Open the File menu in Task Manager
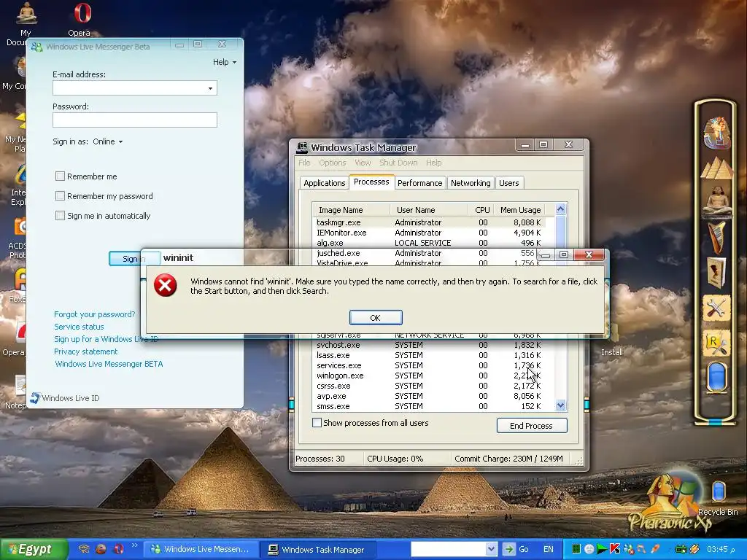Image resolution: width=747 pixels, height=560 pixels. pos(304,163)
